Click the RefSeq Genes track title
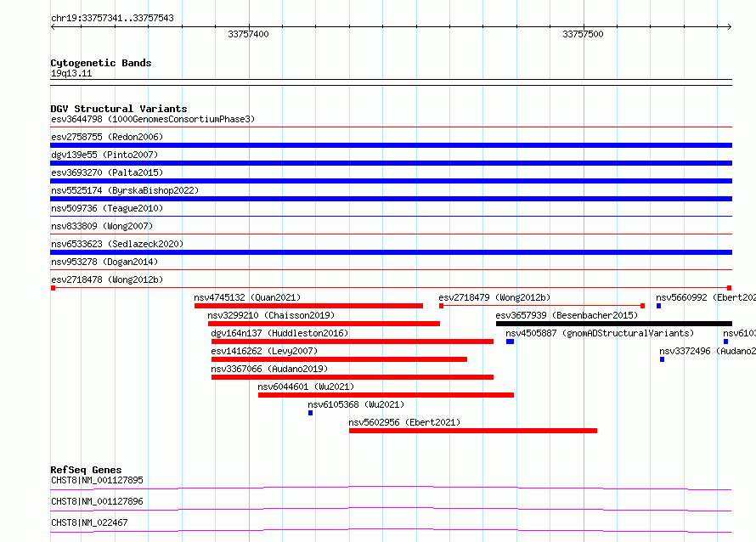This screenshot has height=542, width=756. coord(86,470)
